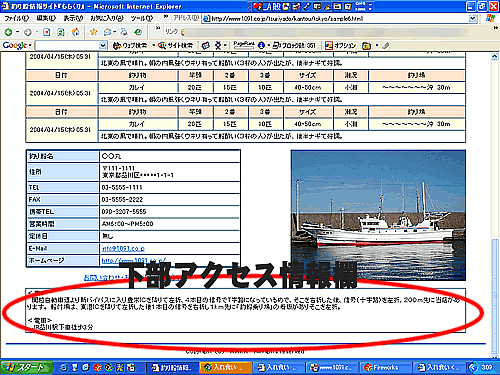Click the homepage URL link
The image size is (500, 375).
133,260
